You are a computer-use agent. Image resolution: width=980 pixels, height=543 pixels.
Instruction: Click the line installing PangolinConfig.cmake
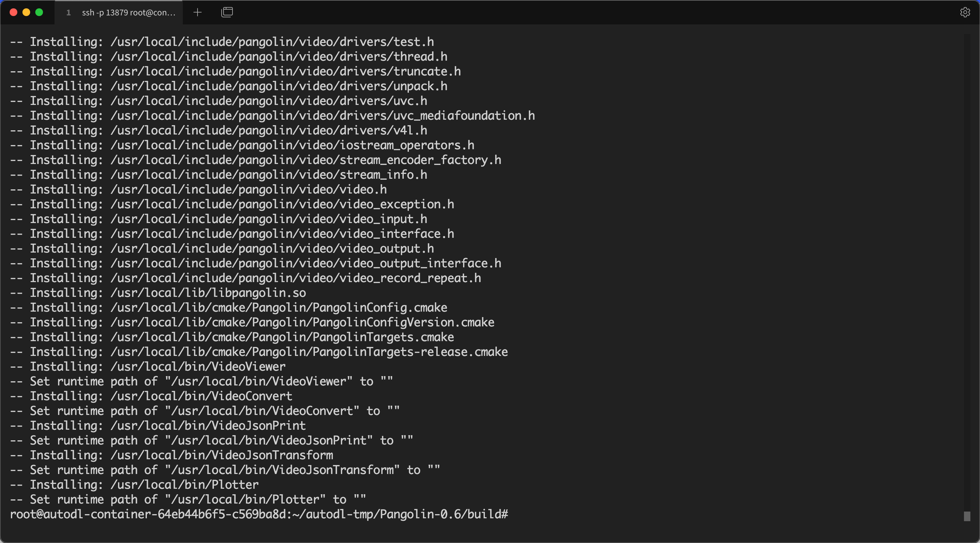point(229,308)
